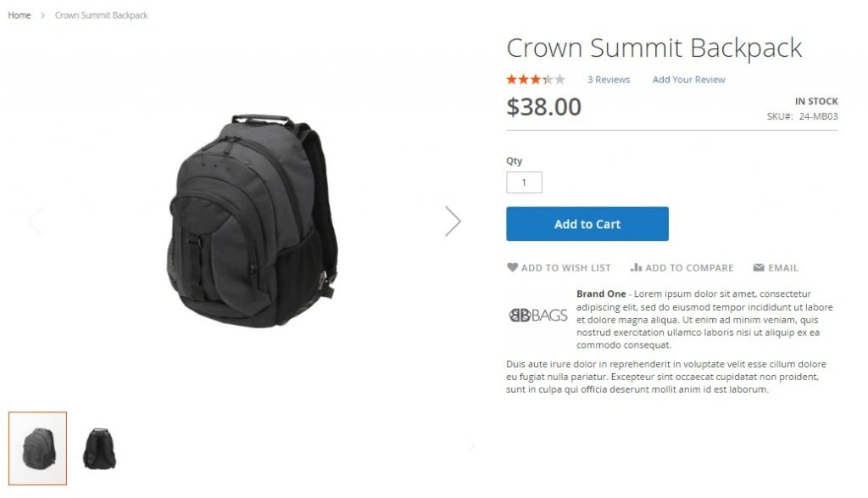Select the front view backpack thumbnail
Image resolution: width=868 pixels, height=498 pixels.
(37, 448)
